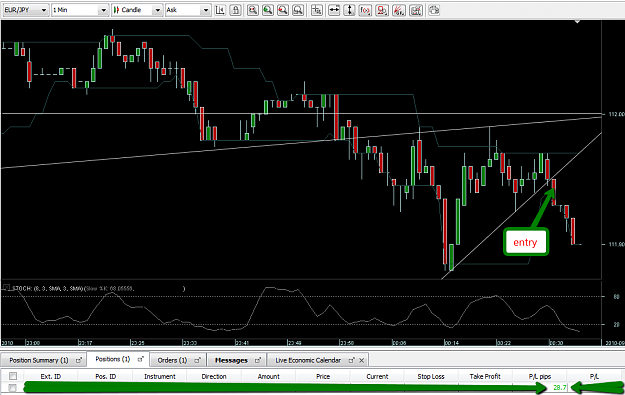Click the chart-with-bars toolbar icon
625x395 pixels.
click(416, 10)
